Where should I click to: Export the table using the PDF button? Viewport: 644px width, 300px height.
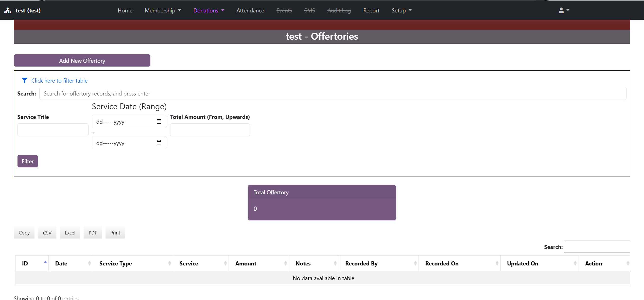[93, 233]
